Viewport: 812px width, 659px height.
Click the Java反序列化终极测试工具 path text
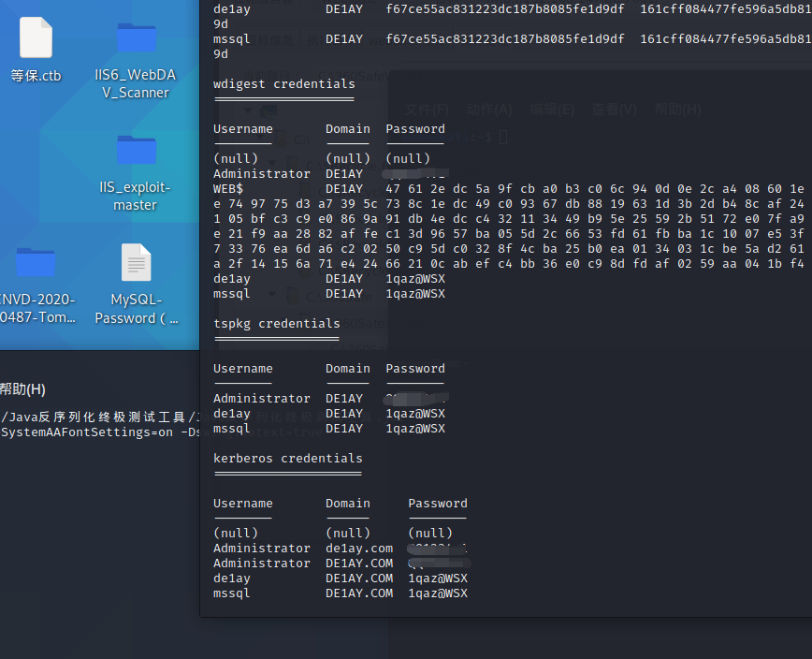pyautogui.click(x=99, y=417)
